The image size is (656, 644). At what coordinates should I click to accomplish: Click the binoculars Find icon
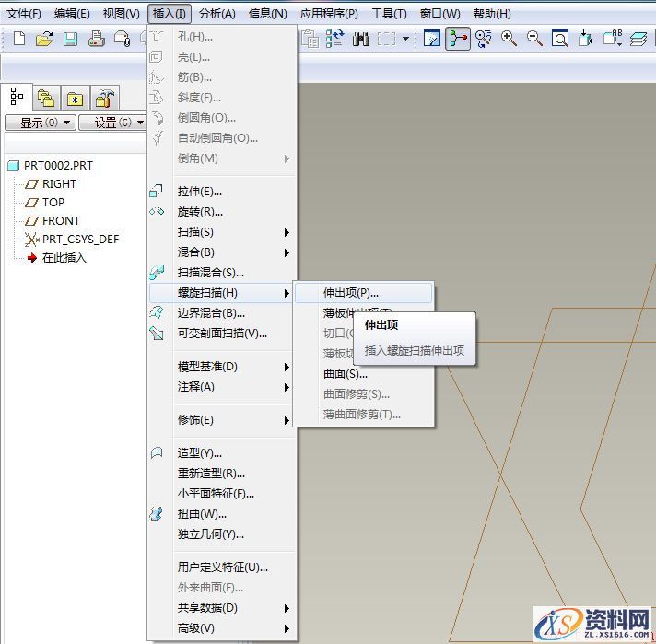point(360,39)
